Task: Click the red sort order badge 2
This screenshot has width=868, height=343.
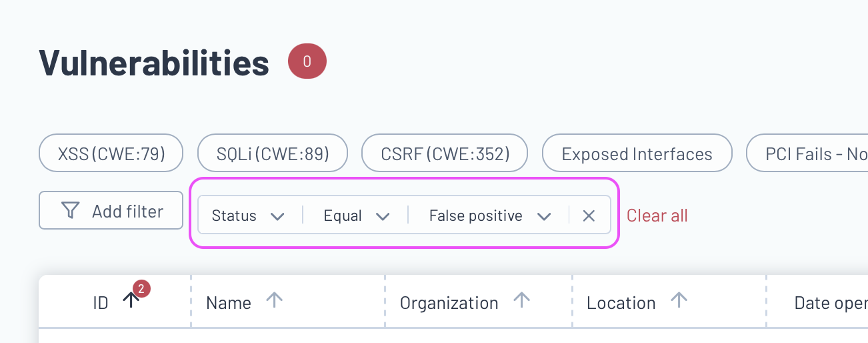Action: point(141,289)
